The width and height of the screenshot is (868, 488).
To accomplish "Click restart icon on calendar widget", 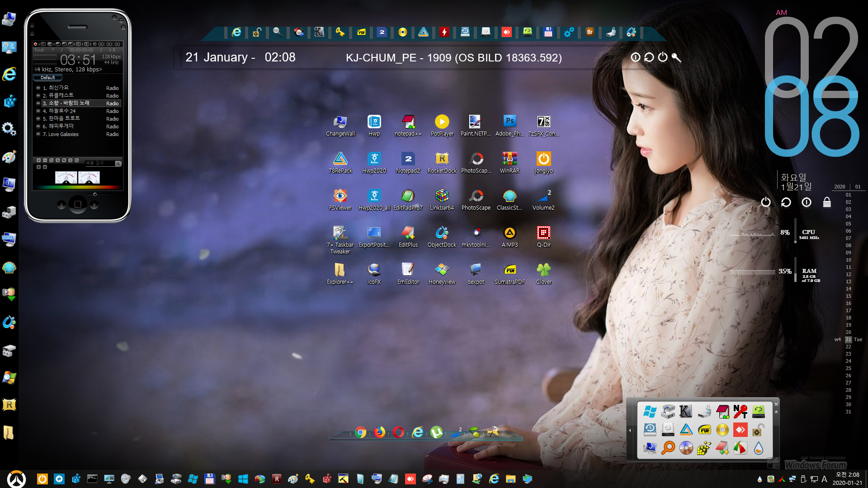I will click(786, 202).
